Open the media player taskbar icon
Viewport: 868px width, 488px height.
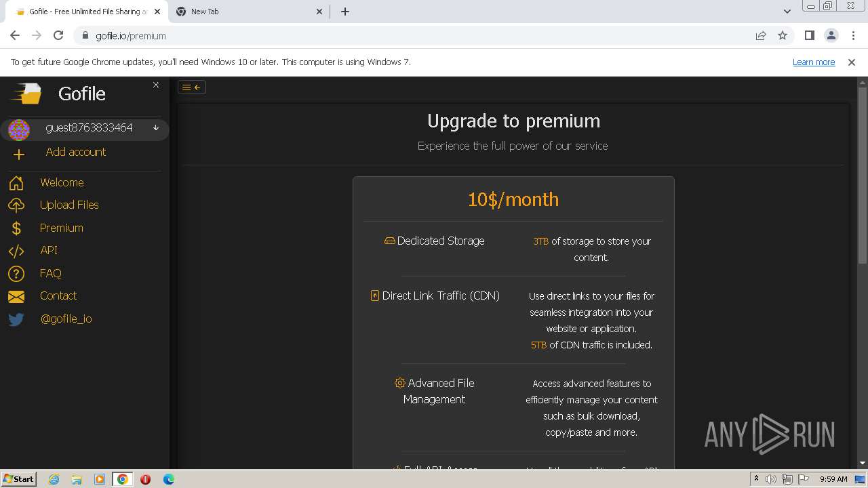(100, 479)
